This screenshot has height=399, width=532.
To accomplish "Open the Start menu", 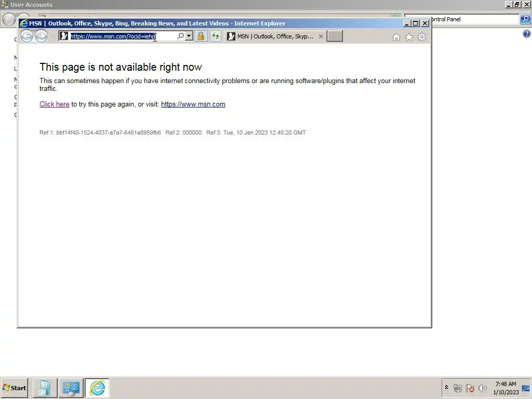I will coord(15,388).
